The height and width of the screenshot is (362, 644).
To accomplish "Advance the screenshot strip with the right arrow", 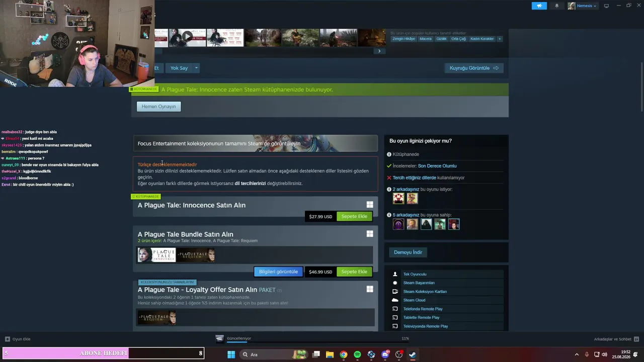I will pos(379,51).
